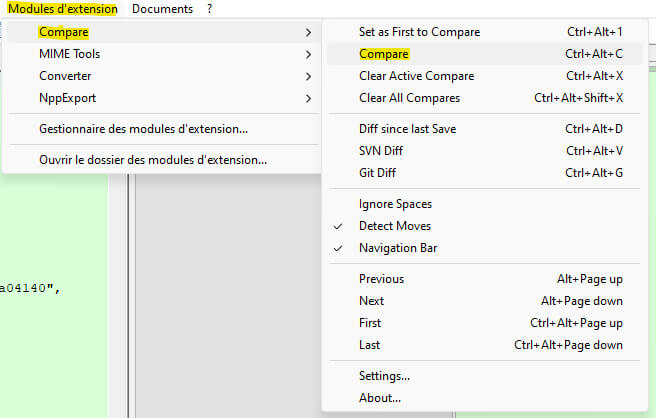
Task: Click the question mark help menu
Action: click(x=210, y=9)
